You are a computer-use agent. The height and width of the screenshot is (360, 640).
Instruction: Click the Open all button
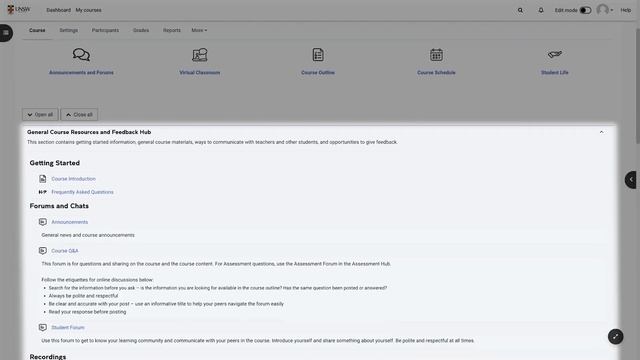pos(40,115)
